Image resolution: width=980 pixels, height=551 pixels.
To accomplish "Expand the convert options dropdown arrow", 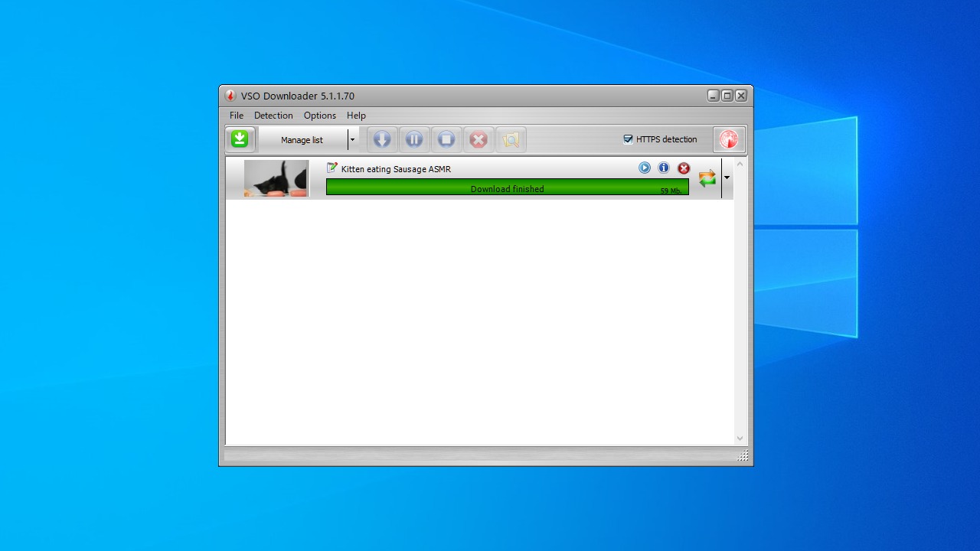I will point(727,178).
